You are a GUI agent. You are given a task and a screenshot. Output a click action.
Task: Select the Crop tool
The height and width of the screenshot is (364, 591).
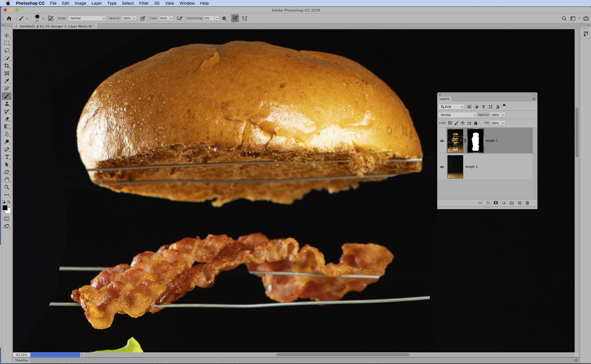click(7, 65)
